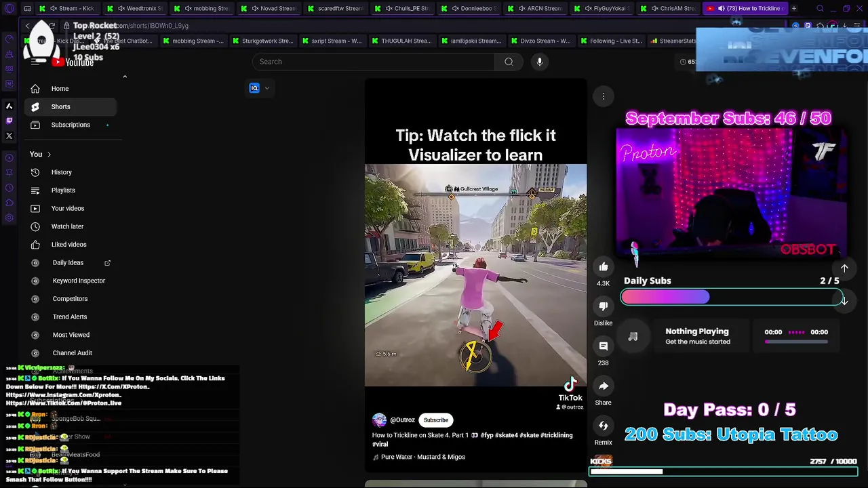
Task: Expand the You section chevron
Action: point(49,155)
